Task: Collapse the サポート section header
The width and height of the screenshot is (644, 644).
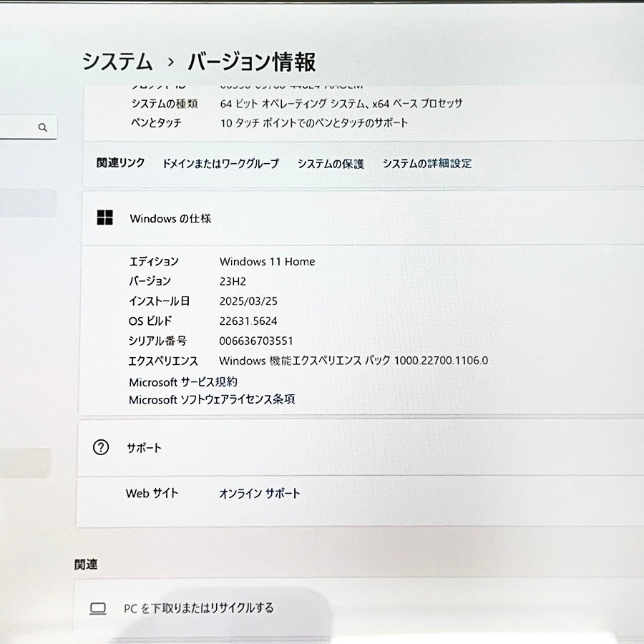Action: click(361, 448)
